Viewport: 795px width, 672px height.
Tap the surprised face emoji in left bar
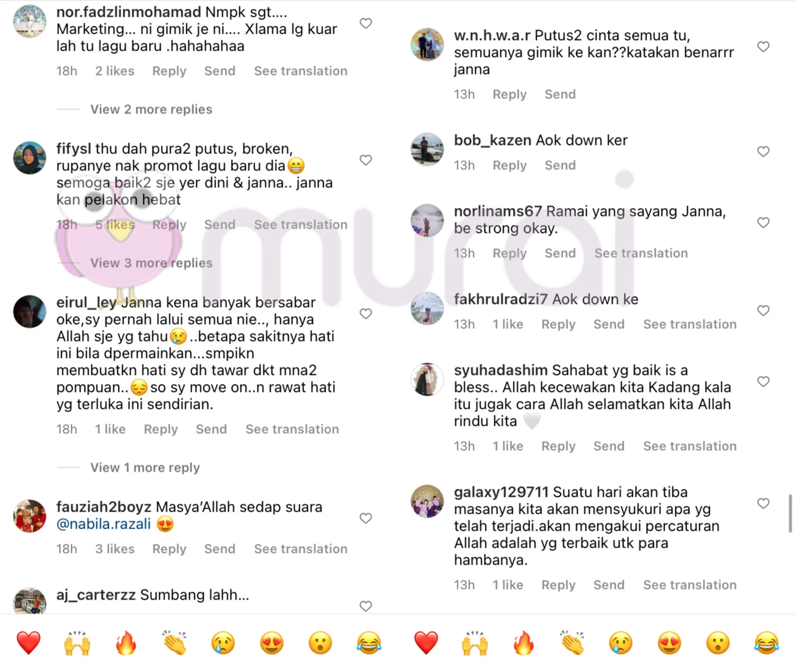click(320, 643)
